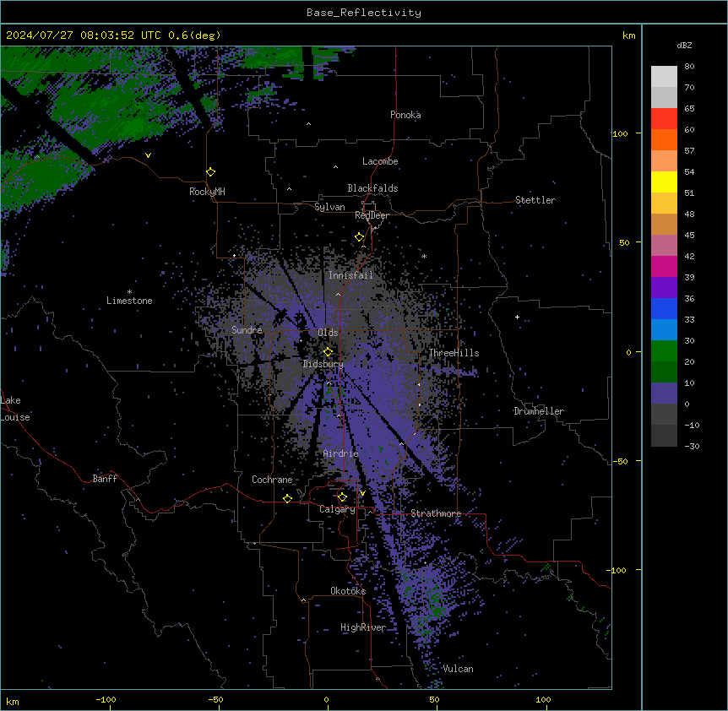Click the Sundre city label
The width and height of the screenshot is (728, 711).
pyautogui.click(x=247, y=330)
